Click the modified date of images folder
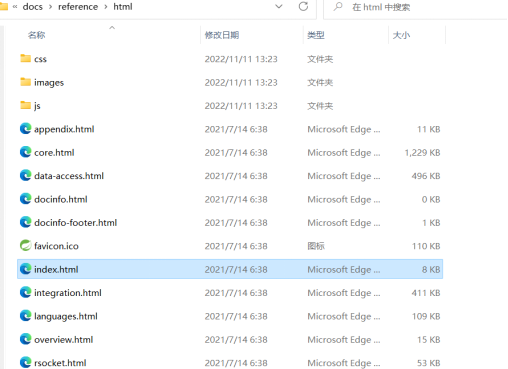The image size is (508, 369). 241,82
